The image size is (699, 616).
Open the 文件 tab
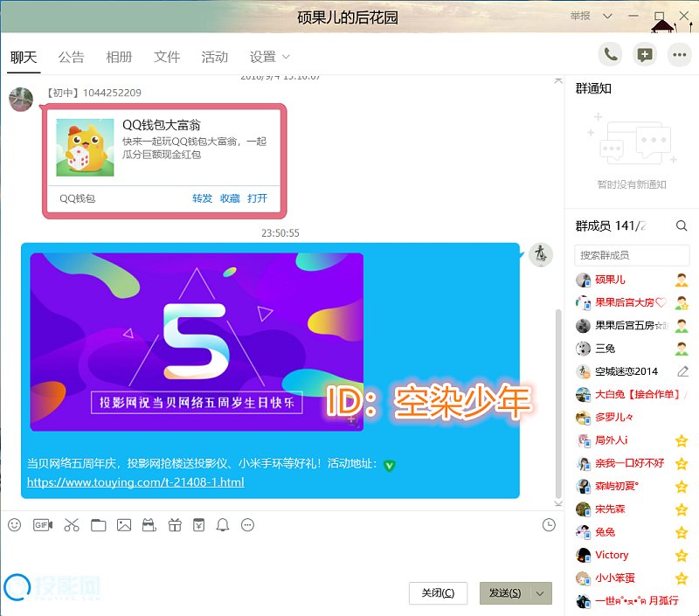point(167,57)
